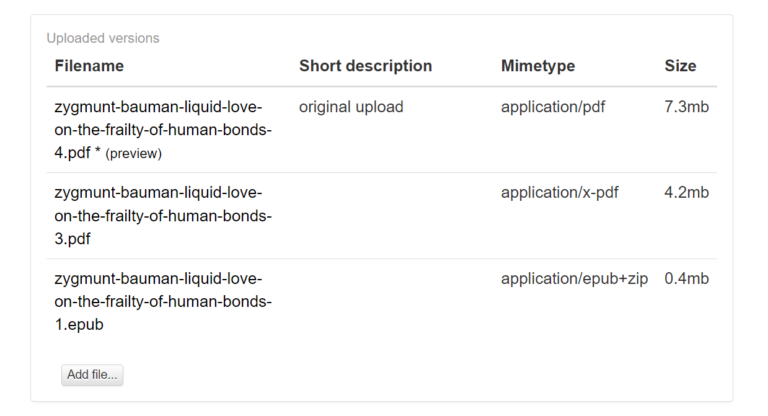
Task: Click the Add file... button
Action: pos(92,375)
